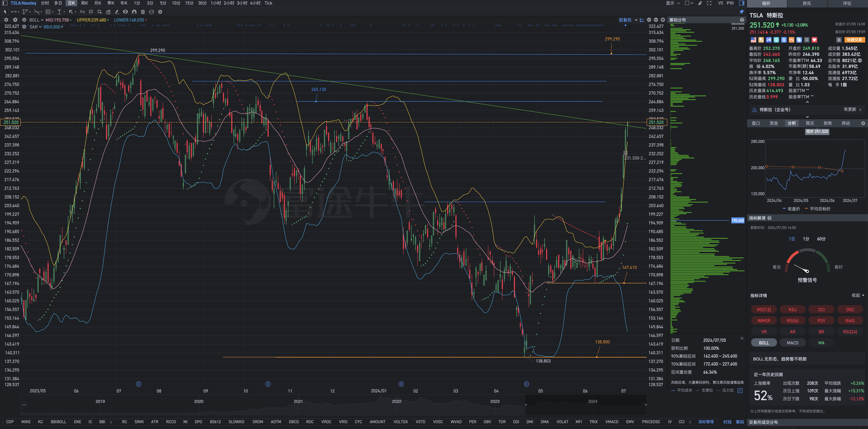This screenshot has height=429, width=868.
Task: Enable the magnet snap tool
Action: pyautogui.click(x=134, y=12)
